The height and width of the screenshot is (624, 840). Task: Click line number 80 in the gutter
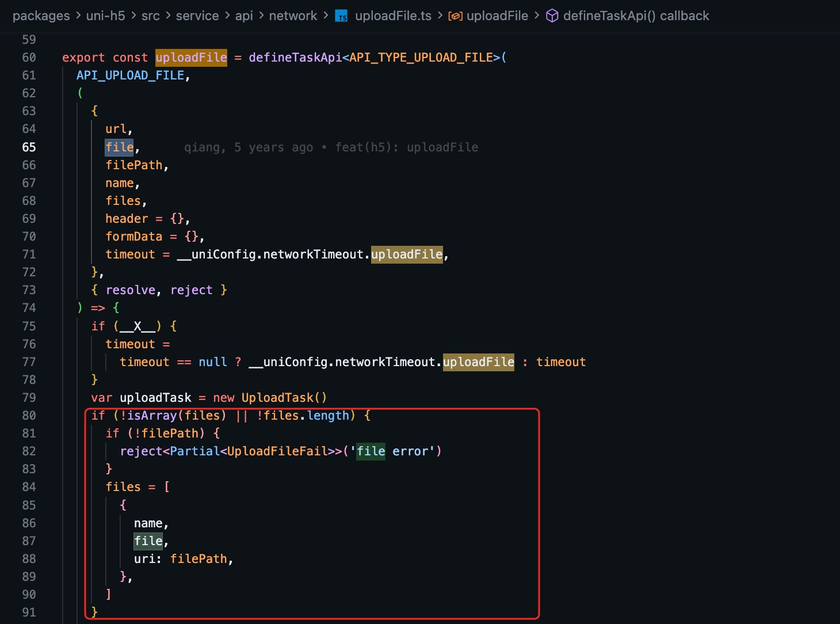29,416
